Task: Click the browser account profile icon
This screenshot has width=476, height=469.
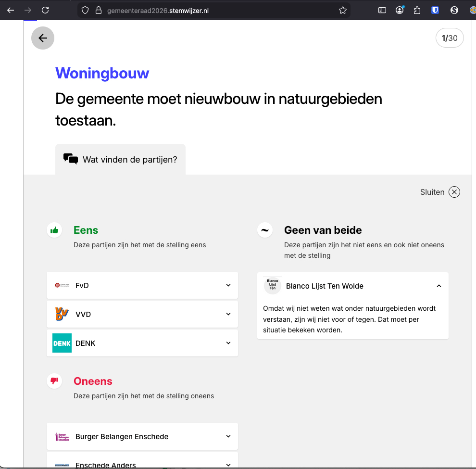Action: (400, 10)
